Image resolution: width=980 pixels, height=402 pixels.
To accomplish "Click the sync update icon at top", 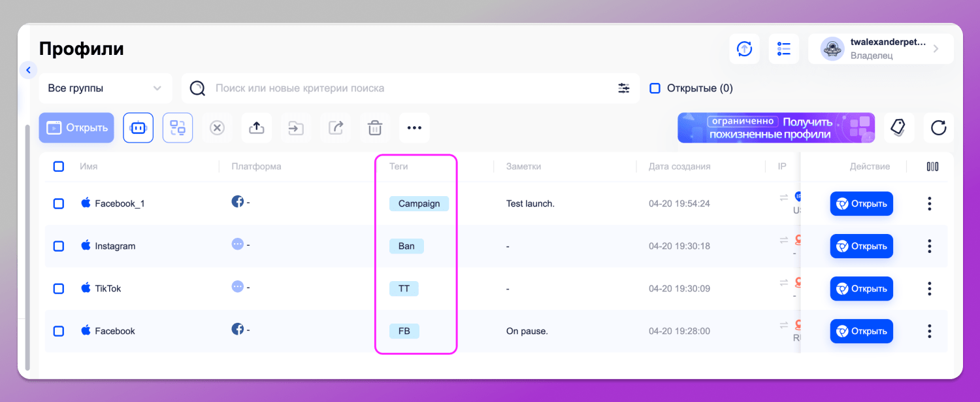I will click(x=744, y=49).
